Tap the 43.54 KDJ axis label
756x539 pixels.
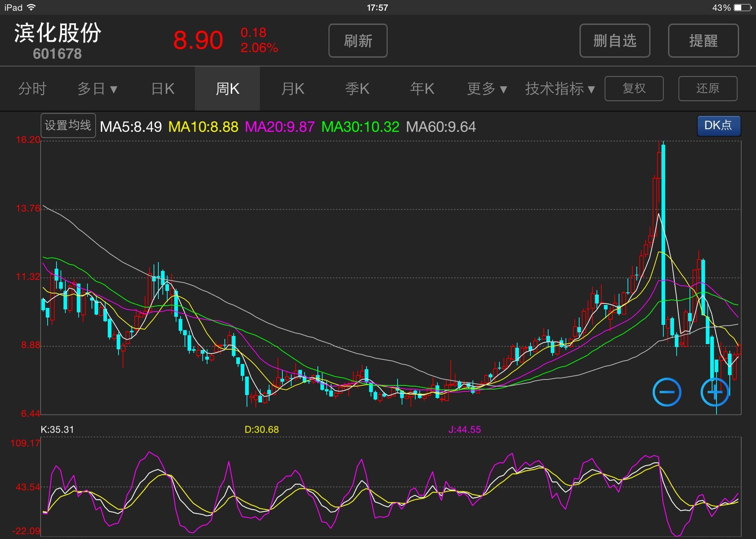[x=28, y=487]
